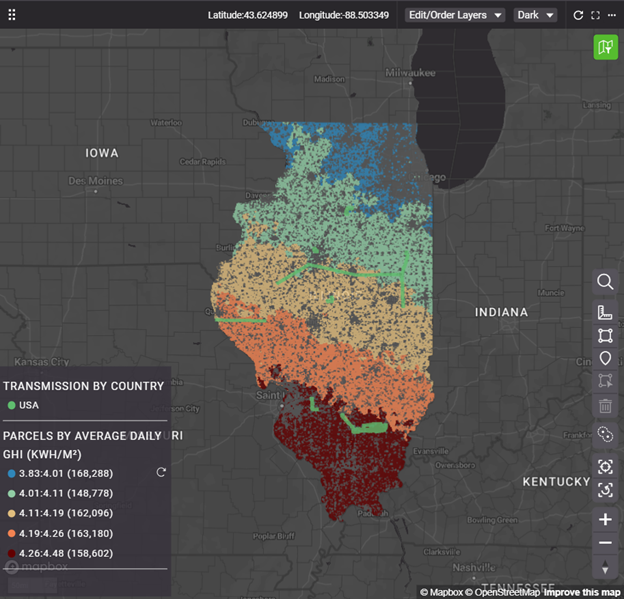The image size is (624, 599).
Task: Click the green map filter icon
Action: (x=605, y=47)
